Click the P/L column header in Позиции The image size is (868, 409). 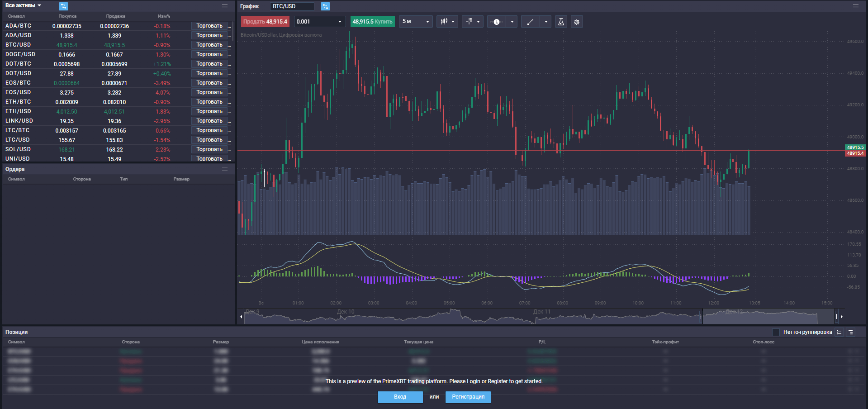click(542, 342)
